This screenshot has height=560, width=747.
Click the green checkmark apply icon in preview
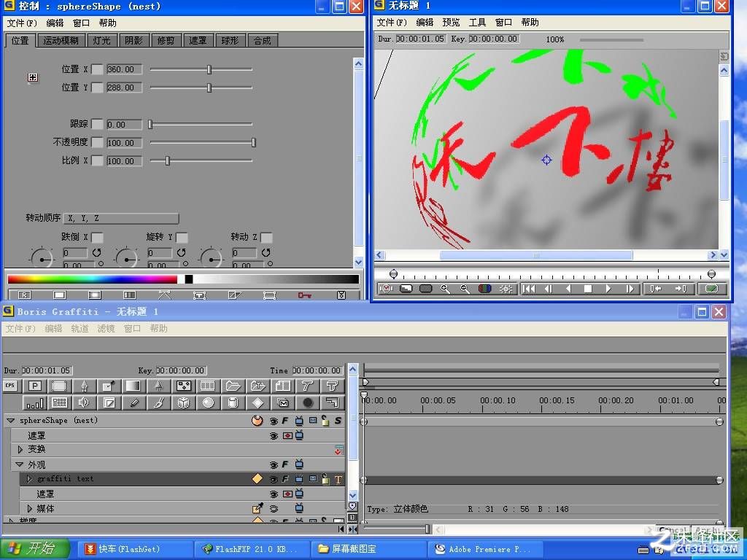click(712, 289)
